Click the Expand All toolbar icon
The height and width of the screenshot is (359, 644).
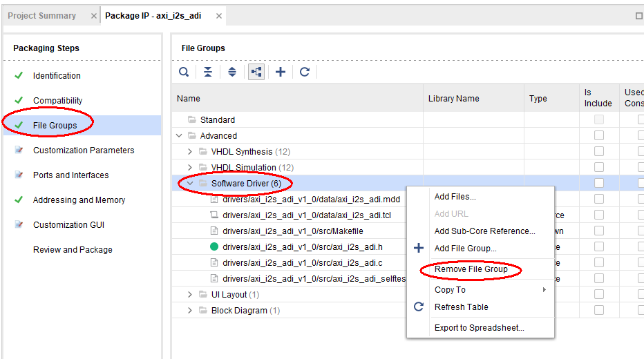(232, 72)
